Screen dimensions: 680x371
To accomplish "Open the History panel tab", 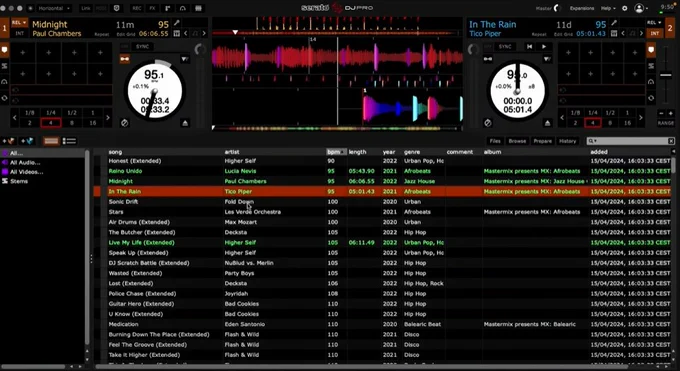I will click(x=567, y=141).
